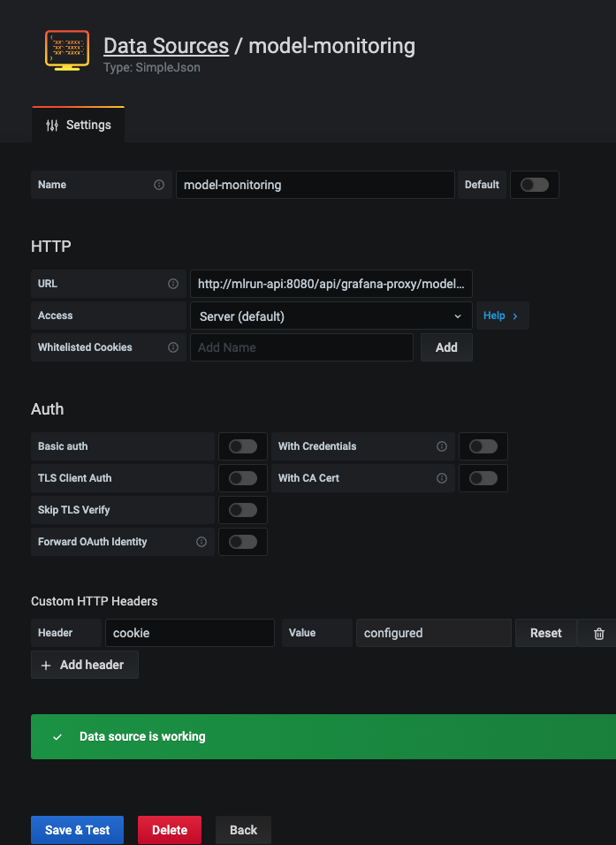Click the sliders icon on Settings tab
Image resolution: width=616 pixels, height=845 pixels.
click(x=52, y=126)
